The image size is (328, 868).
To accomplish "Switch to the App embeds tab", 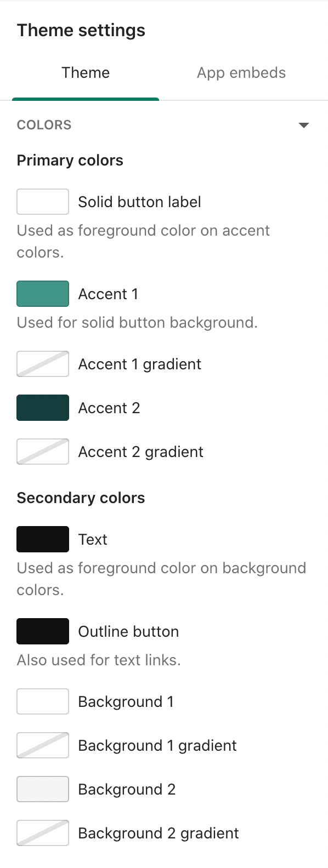I will pyautogui.click(x=241, y=73).
